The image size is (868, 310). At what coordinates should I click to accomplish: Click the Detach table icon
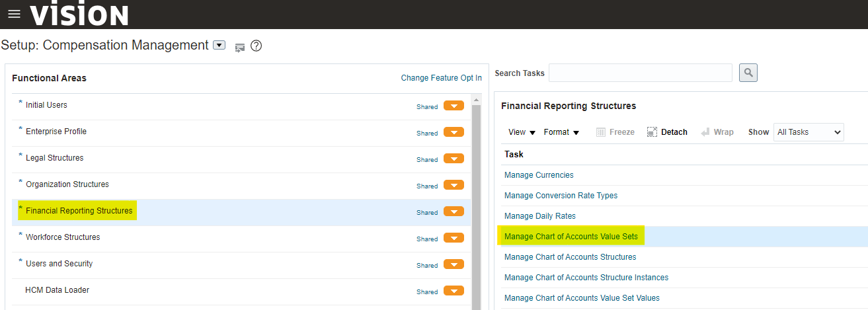pos(667,132)
